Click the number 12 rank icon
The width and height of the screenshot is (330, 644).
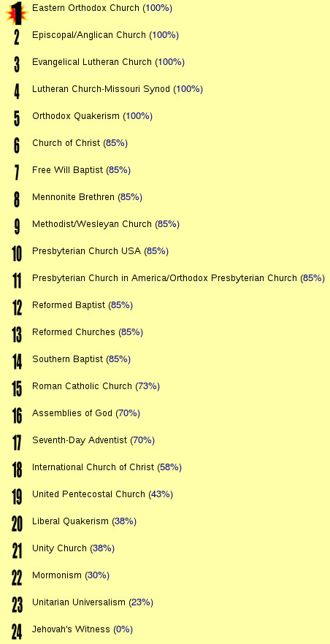tap(16, 307)
